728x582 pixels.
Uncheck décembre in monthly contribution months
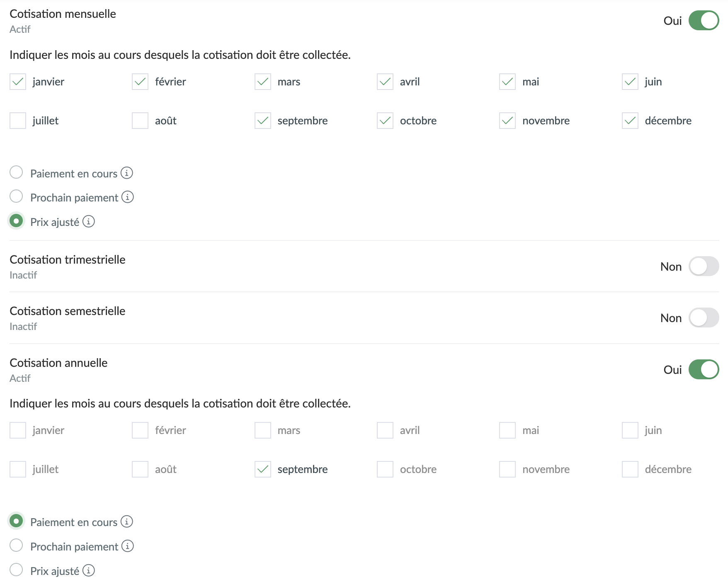tap(630, 121)
